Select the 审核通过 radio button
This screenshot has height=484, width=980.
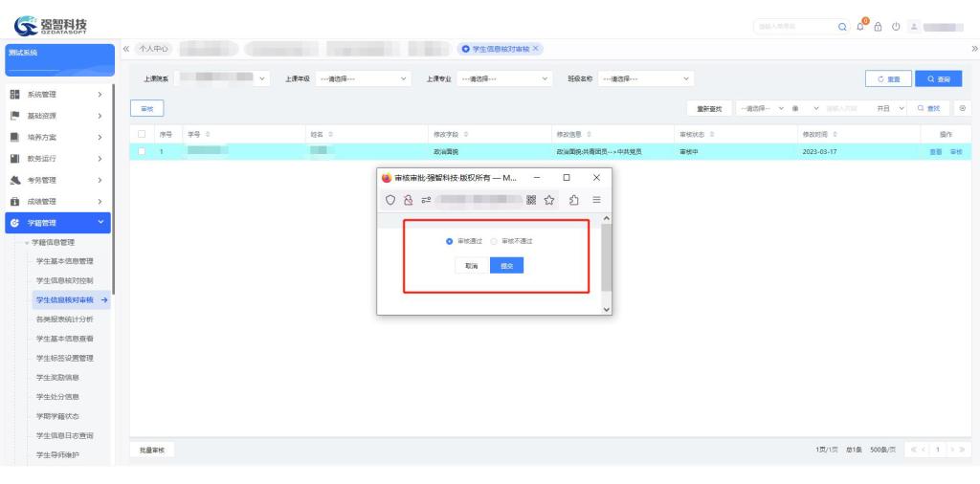point(449,241)
